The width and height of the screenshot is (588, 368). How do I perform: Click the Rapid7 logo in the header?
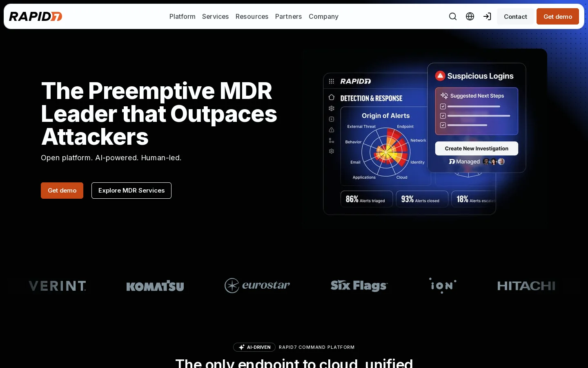[x=36, y=16]
